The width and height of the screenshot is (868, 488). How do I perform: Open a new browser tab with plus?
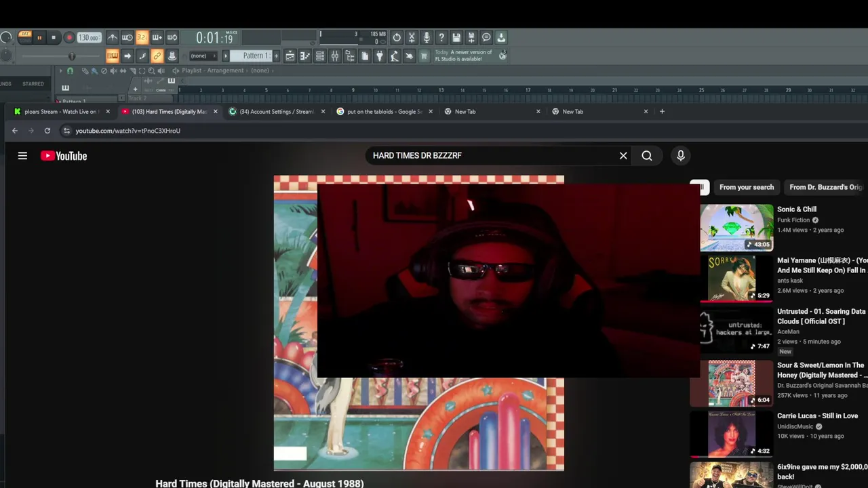pyautogui.click(x=662, y=112)
